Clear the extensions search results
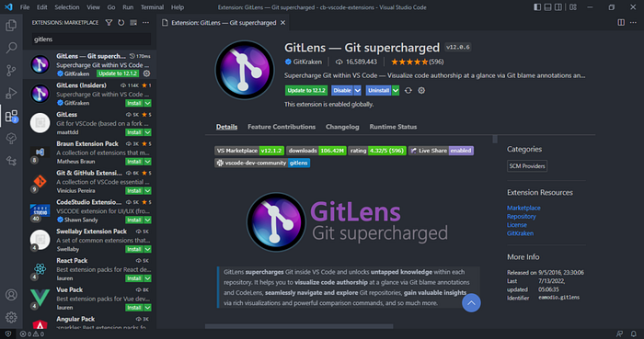Viewport: 644px width, 339px height. 133,23
